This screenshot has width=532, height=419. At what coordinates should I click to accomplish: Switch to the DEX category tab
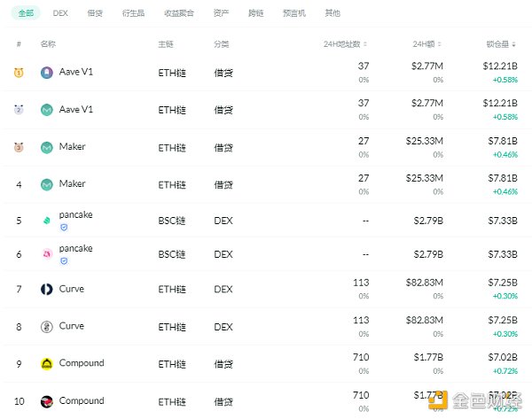60,13
